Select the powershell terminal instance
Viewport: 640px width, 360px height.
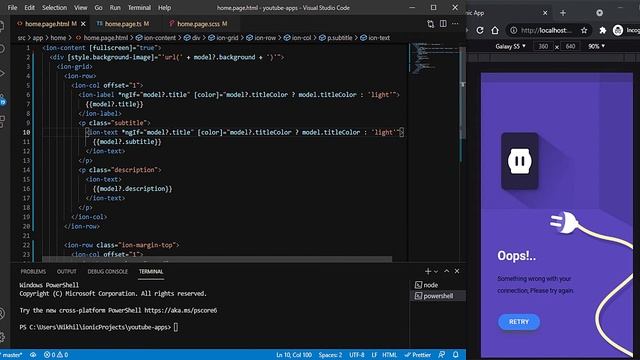438,296
